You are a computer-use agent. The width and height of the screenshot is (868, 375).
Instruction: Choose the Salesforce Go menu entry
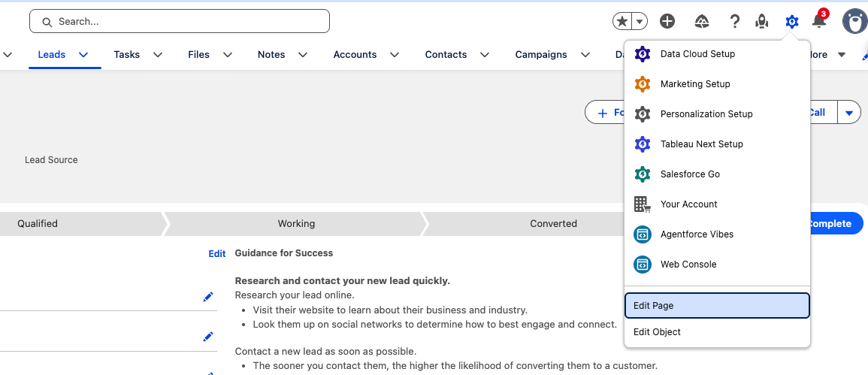(717, 174)
